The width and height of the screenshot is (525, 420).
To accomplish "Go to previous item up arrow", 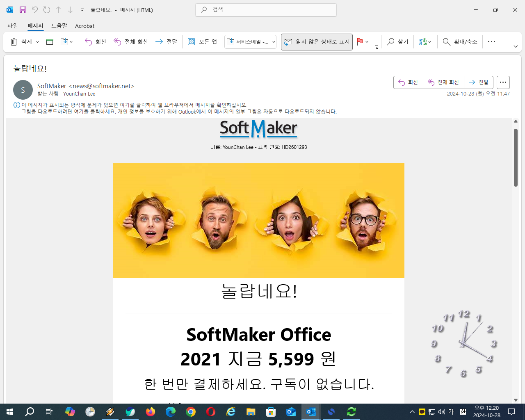I will coord(59,10).
